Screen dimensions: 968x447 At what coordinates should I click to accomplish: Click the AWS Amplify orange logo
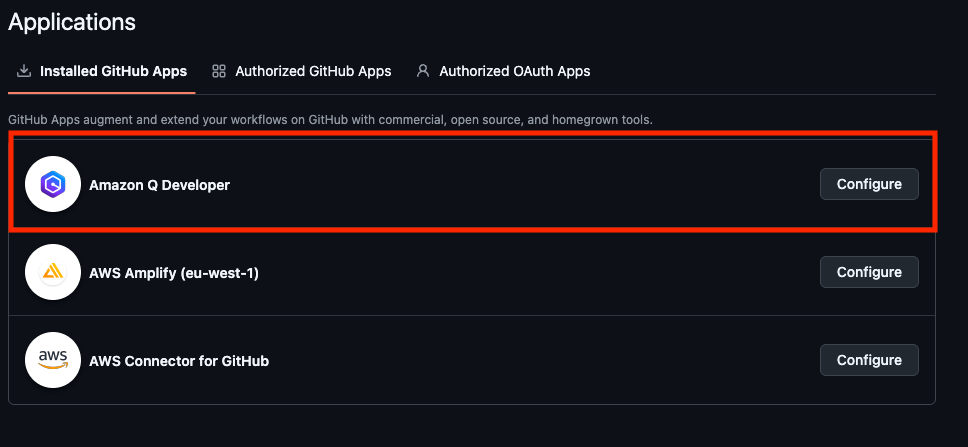(53, 272)
